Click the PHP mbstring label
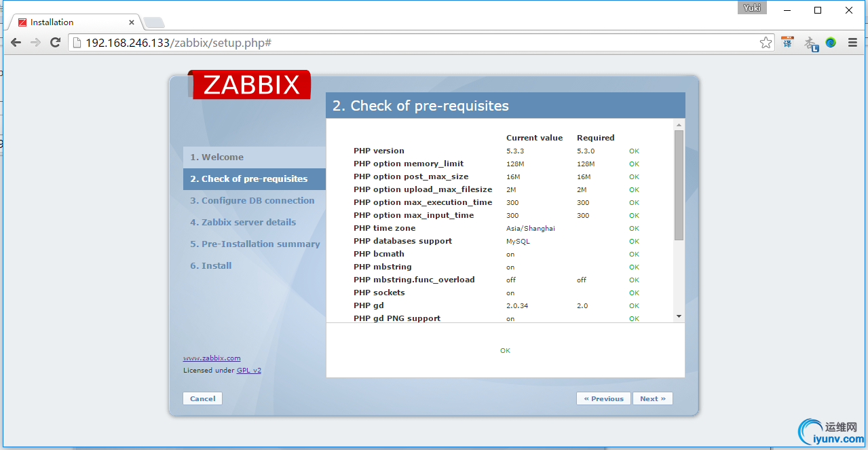Viewport: 868px width, 450px height. click(383, 267)
